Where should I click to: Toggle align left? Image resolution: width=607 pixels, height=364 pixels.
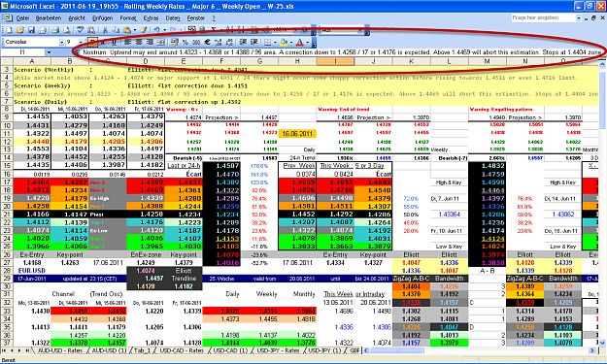pos(127,42)
